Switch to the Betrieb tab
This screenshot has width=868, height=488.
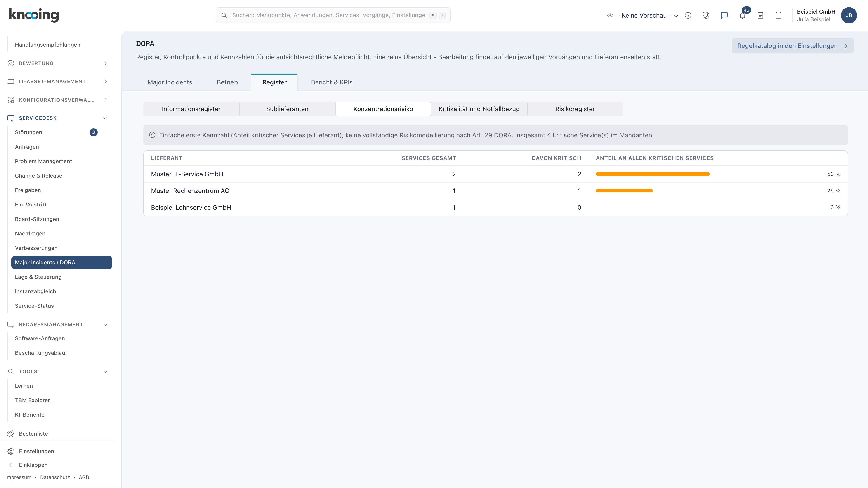(x=227, y=82)
